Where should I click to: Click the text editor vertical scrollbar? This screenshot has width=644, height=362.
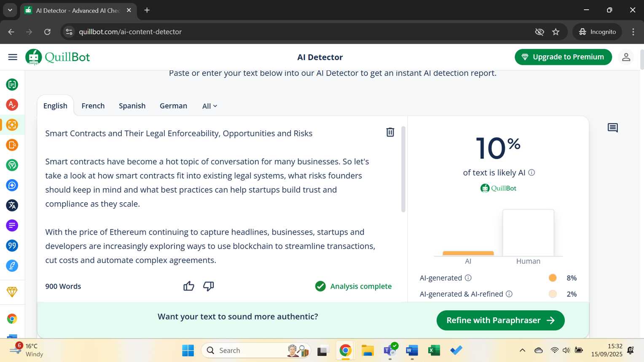(x=403, y=169)
